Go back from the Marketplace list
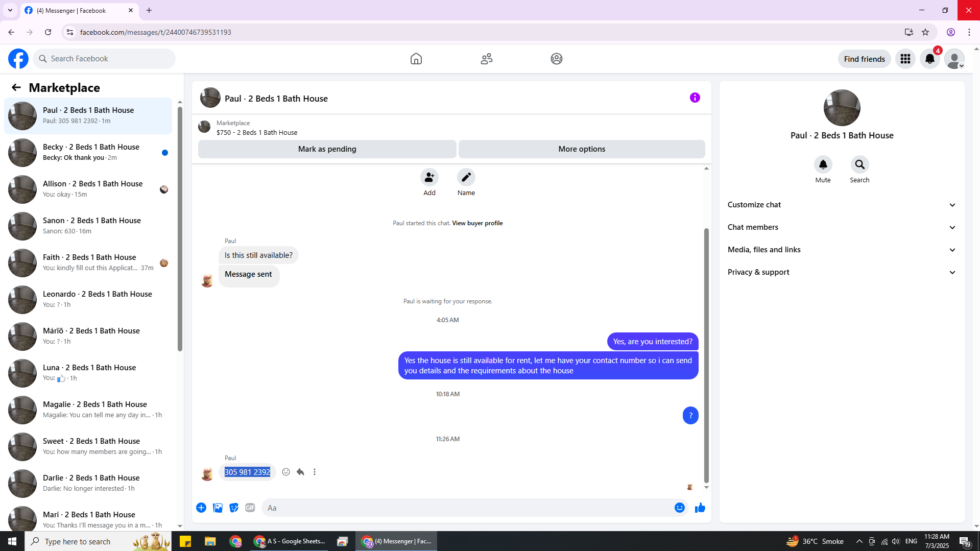 pyautogui.click(x=16, y=87)
